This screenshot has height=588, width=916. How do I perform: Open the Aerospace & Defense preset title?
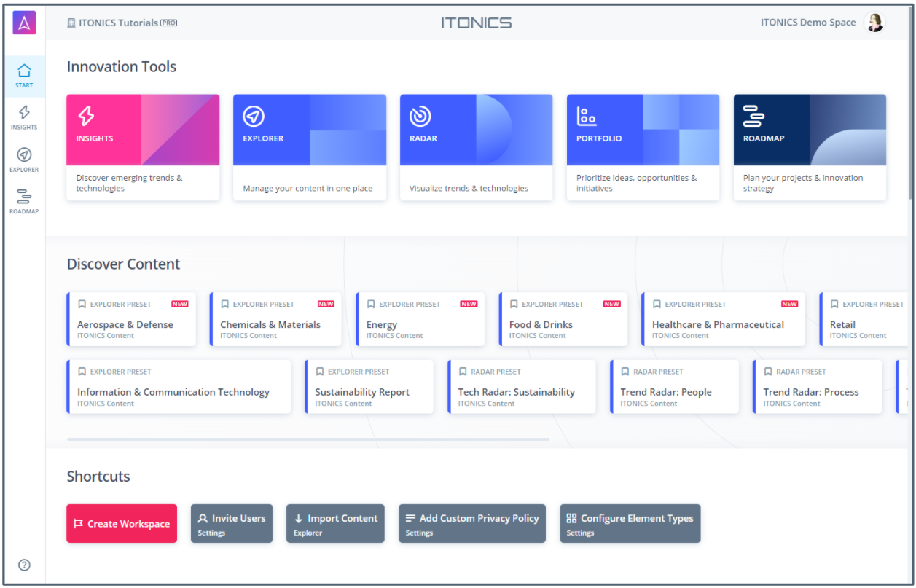pyautogui.click(x=125, y=325)
